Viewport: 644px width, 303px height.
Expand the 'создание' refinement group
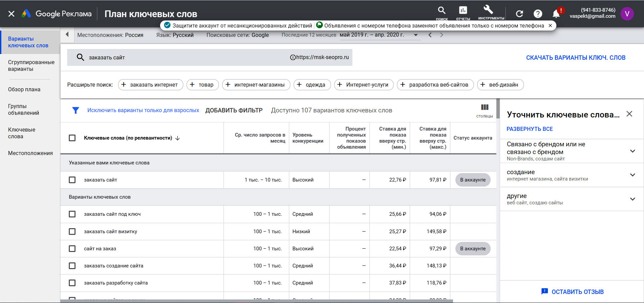632,175
